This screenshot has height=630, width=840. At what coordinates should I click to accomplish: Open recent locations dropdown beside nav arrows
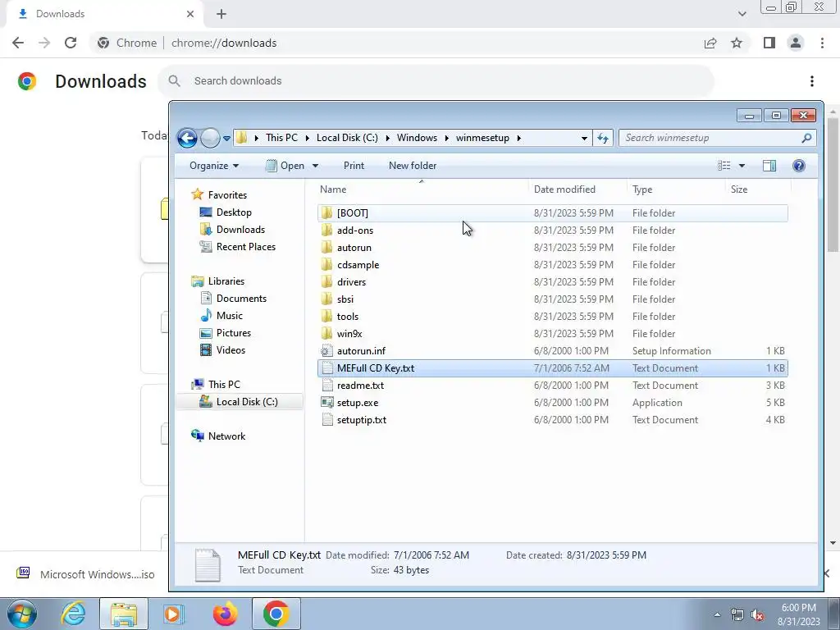(x=226, y=138)
